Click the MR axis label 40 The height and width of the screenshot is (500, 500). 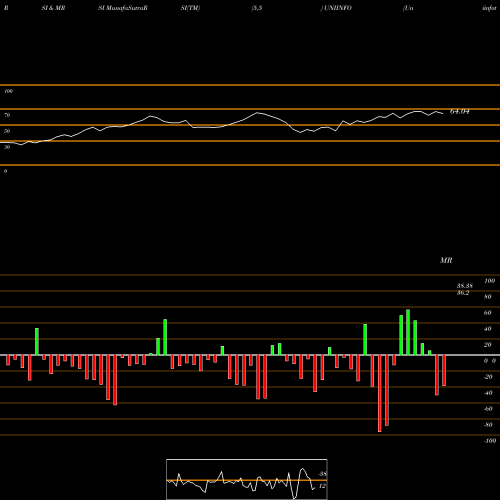(488, 329)
